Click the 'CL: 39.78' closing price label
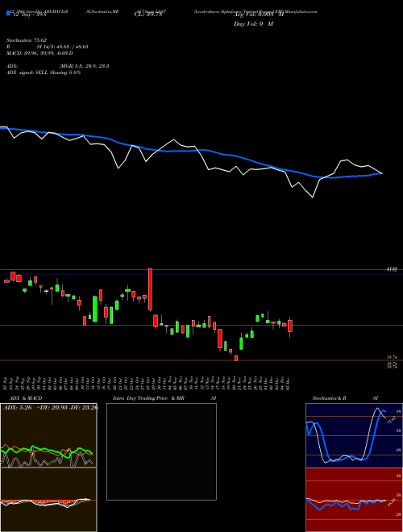Screen dimensions: 403x532 click(148, 15)
